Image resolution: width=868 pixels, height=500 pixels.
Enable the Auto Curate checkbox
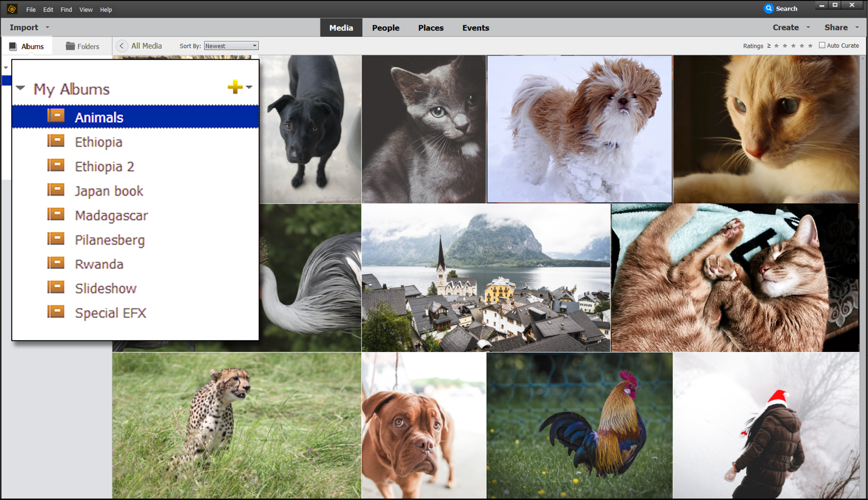822,45
